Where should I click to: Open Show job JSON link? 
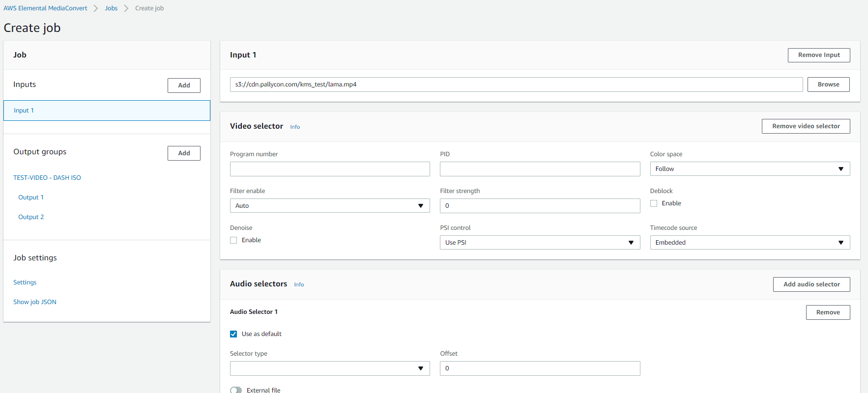[35, 302]
